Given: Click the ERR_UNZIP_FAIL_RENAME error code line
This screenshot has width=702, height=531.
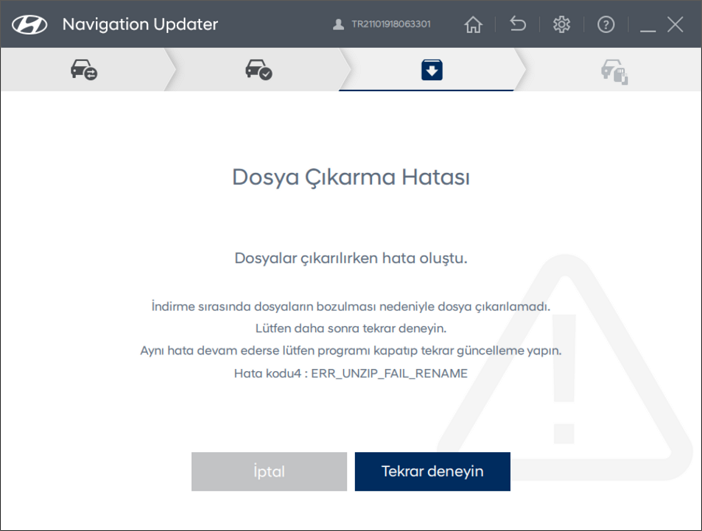Looking at the screenshot, I should coord(351,373).
